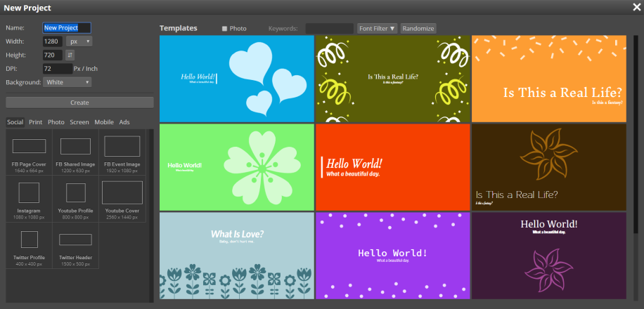Viewport: 644px width, 309px height.
Task: Select the Twitter Header preset
Action: pos(75,244)
